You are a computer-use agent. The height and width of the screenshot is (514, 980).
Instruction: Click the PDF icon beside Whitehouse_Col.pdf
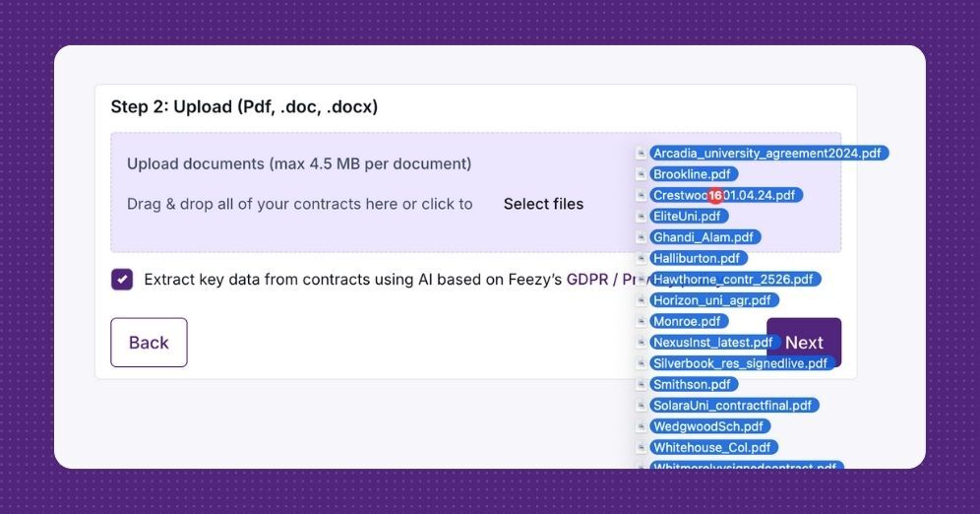click(641, 447)
